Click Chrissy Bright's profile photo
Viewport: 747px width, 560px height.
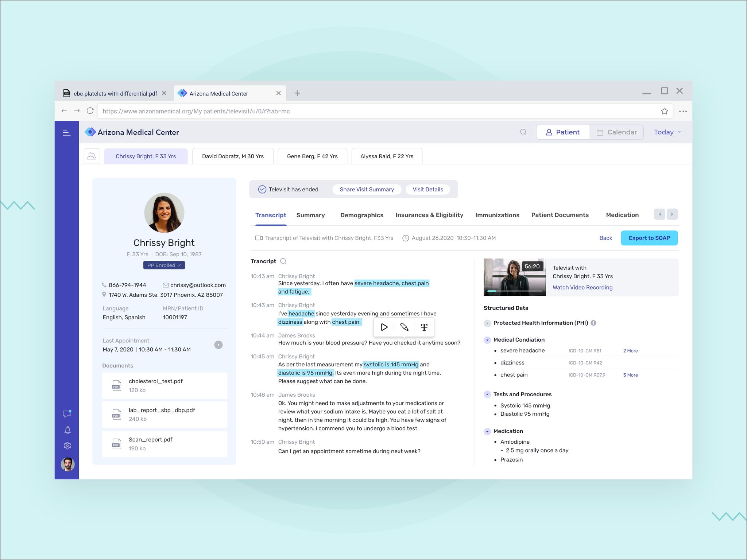(x=164, y=213)
